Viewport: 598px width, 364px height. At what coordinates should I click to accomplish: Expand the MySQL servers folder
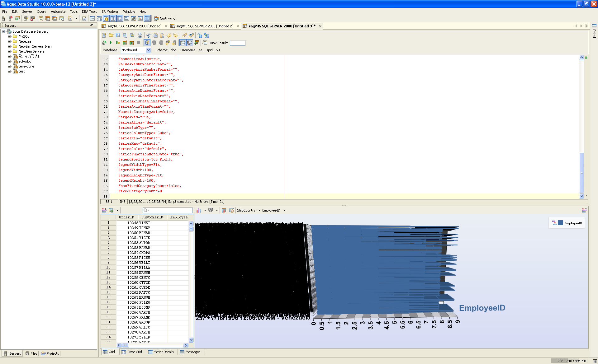(9, 36)
